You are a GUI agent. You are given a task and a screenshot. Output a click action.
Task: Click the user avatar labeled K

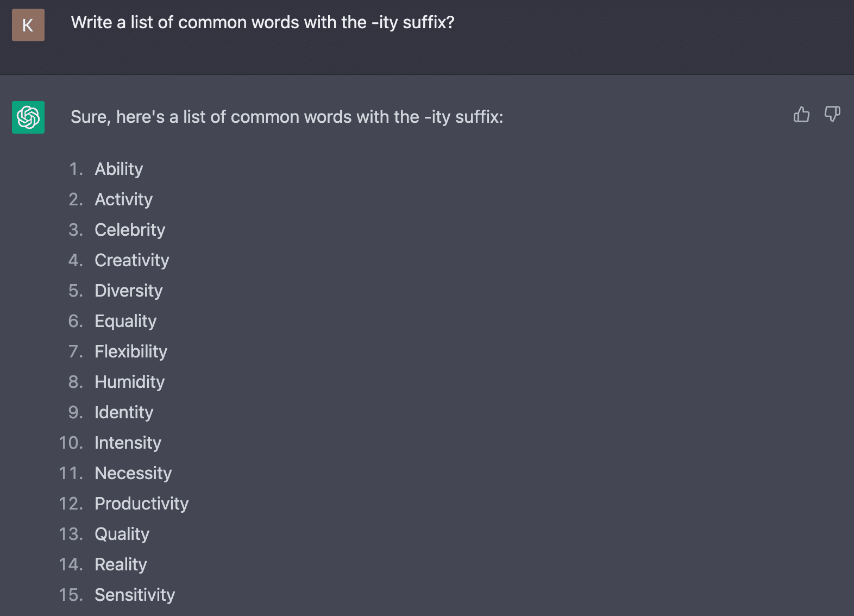coord(28,25)
